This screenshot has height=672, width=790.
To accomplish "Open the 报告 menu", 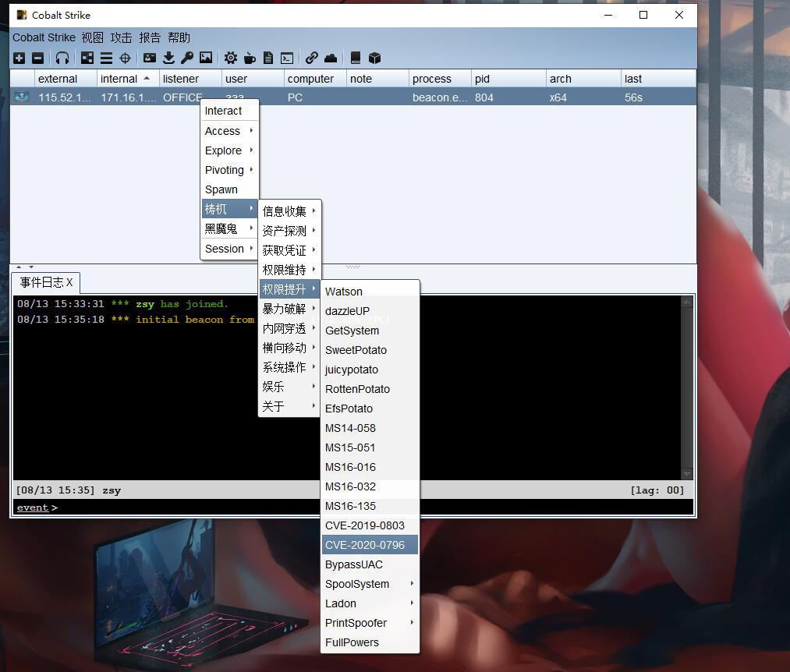I will [150, 37].
